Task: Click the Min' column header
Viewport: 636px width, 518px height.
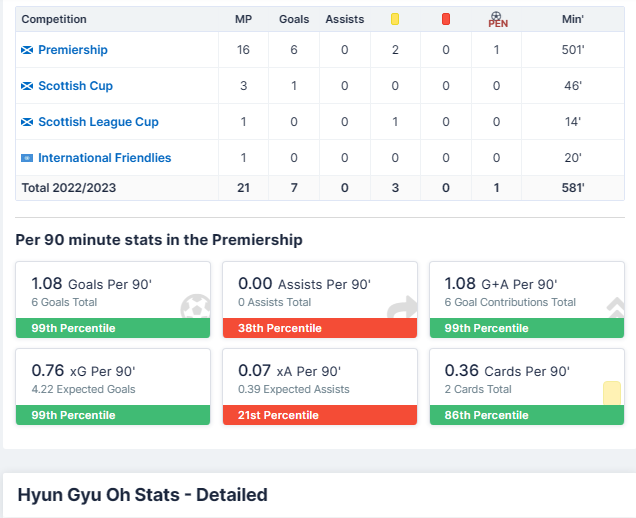Action: pyautogui.click(x=573, y=19)
